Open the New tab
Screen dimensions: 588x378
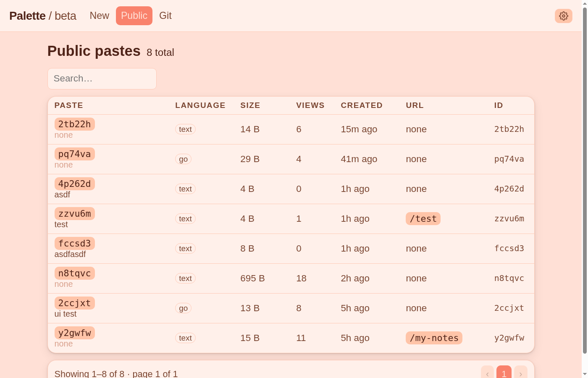[x=100, y=16]
